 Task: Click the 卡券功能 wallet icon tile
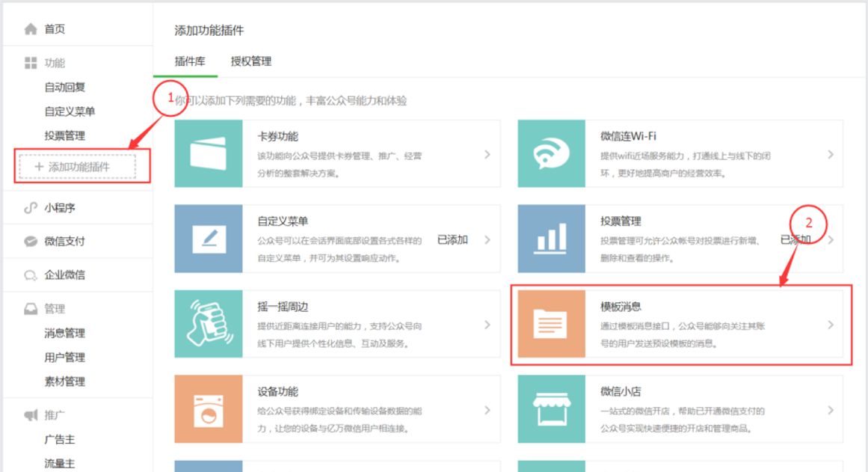[x=208, y=153]
